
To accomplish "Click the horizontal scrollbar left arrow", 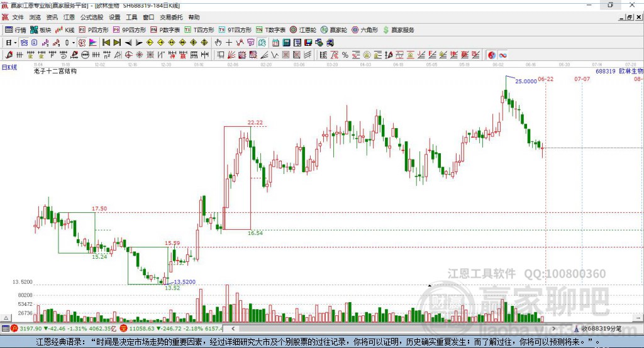I will click(x=233, y=329).
